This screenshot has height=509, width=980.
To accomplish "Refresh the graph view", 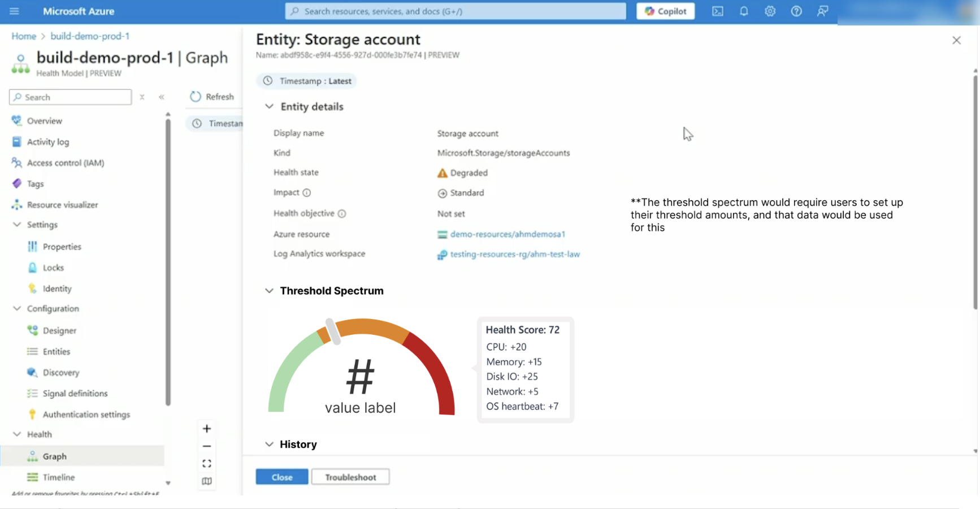I will click(212, 97).
